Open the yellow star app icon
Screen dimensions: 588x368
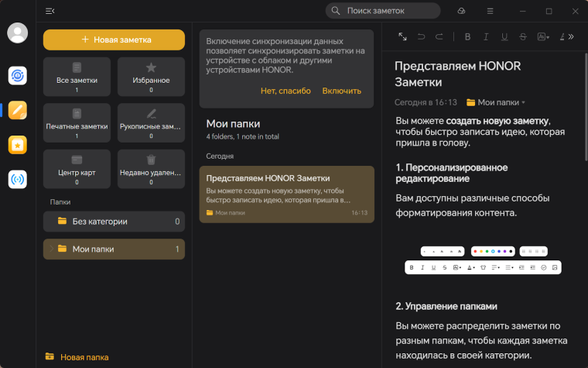click(x=18, y=145)
